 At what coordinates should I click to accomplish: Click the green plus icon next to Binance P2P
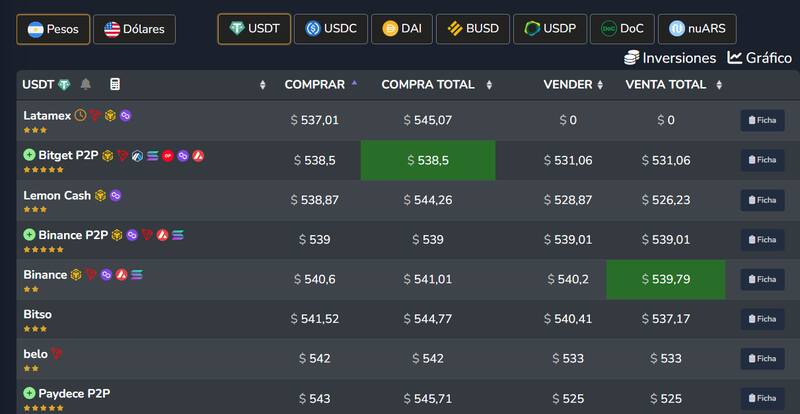pyautogui.click(x=29, y=235)
